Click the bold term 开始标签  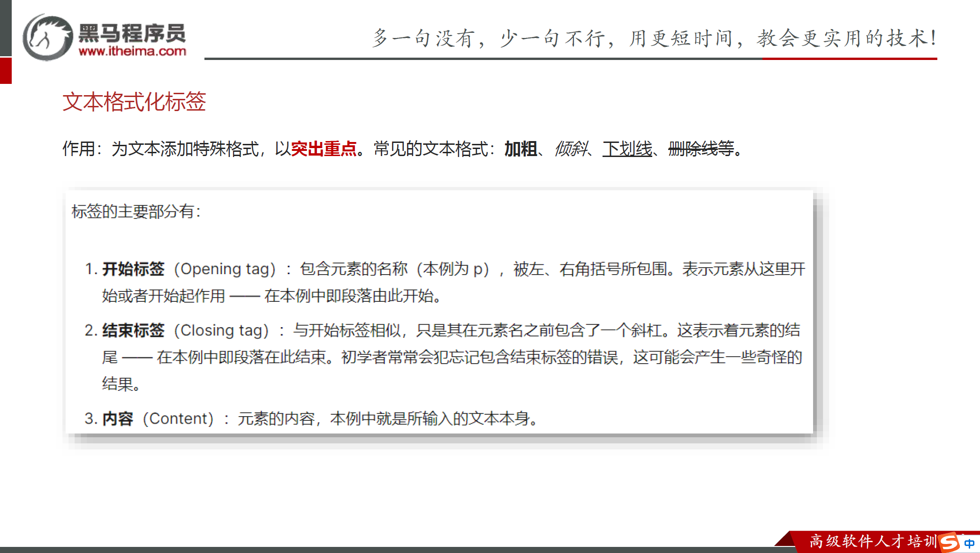pos(133,269)
